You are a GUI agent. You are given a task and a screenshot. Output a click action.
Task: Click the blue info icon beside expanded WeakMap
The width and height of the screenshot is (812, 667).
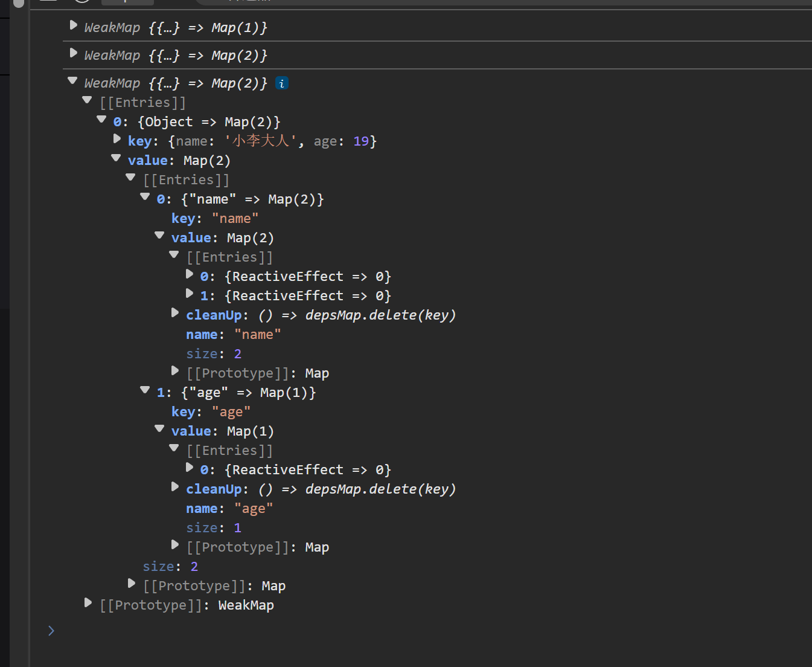click(281, 83)
